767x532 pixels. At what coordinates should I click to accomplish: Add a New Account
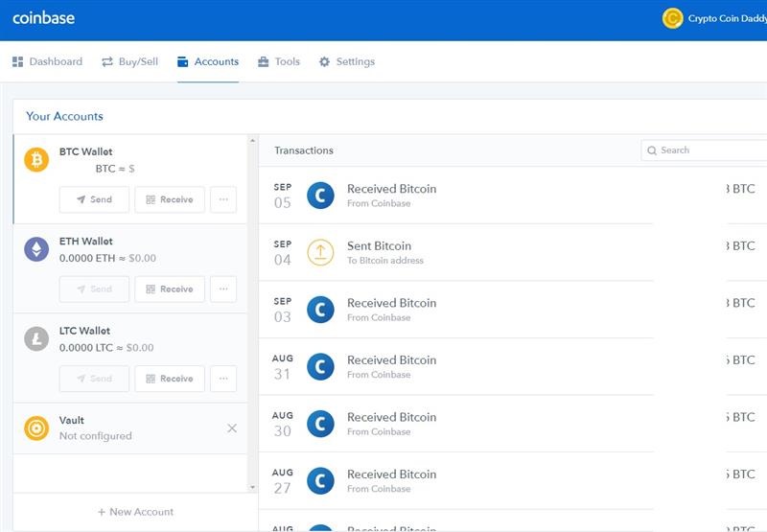(x=135, y=512)
